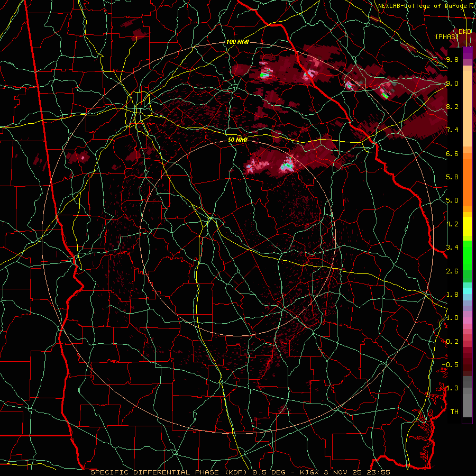Click the "0.5 DEG" elevation text in the caption
The width and height of the screenshot is (476, 476).
(x=269, y=472)
